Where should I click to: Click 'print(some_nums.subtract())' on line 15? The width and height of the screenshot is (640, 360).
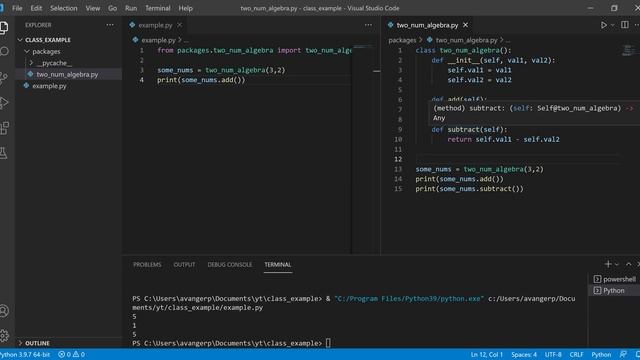point(469,189)
